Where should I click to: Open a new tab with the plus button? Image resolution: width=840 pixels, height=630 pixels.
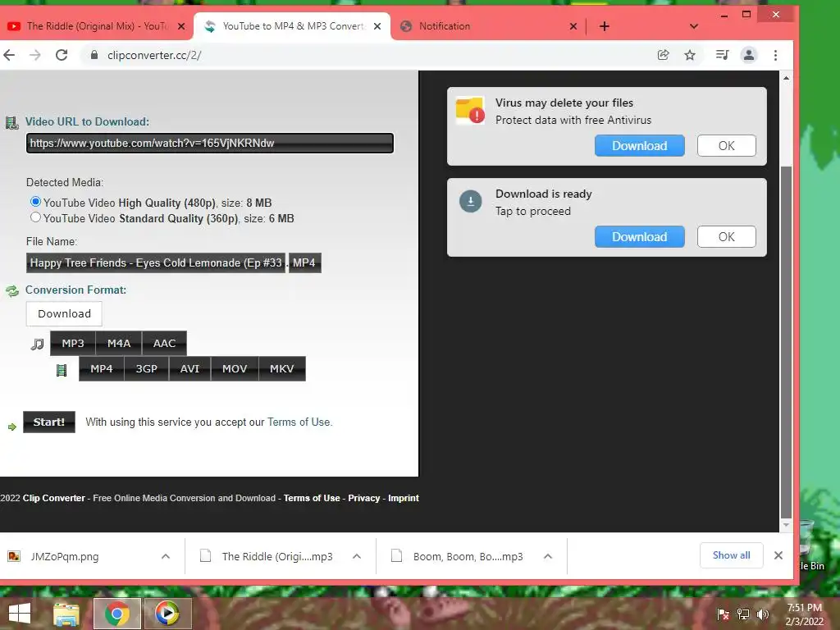pos(605,26)
